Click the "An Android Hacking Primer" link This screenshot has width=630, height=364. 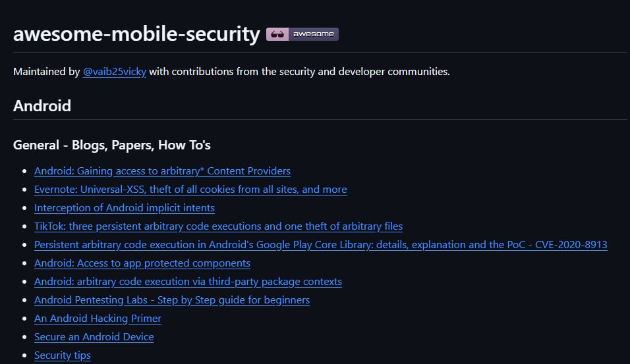tap(98, 319)
